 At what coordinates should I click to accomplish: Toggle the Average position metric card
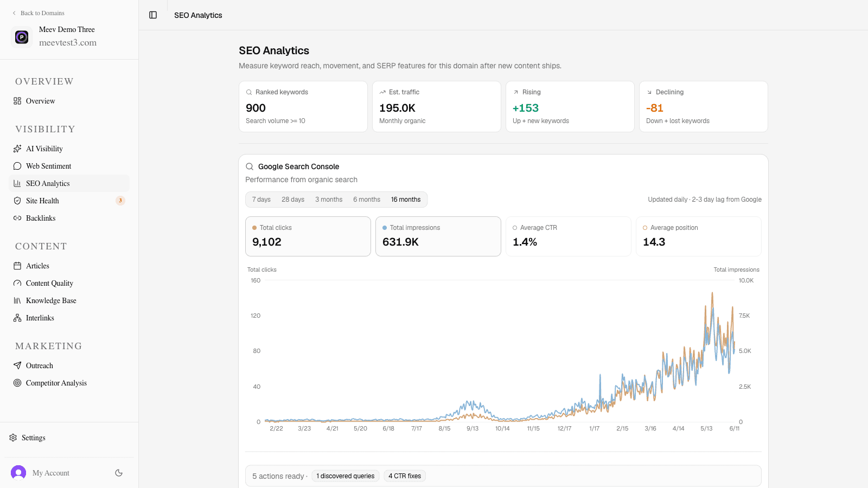[699, 236]
